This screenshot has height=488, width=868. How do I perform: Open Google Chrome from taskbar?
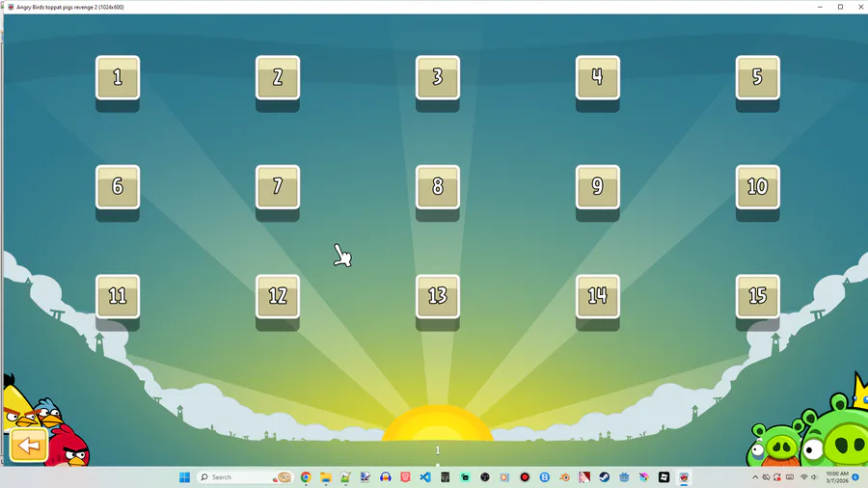click(306, 477)
